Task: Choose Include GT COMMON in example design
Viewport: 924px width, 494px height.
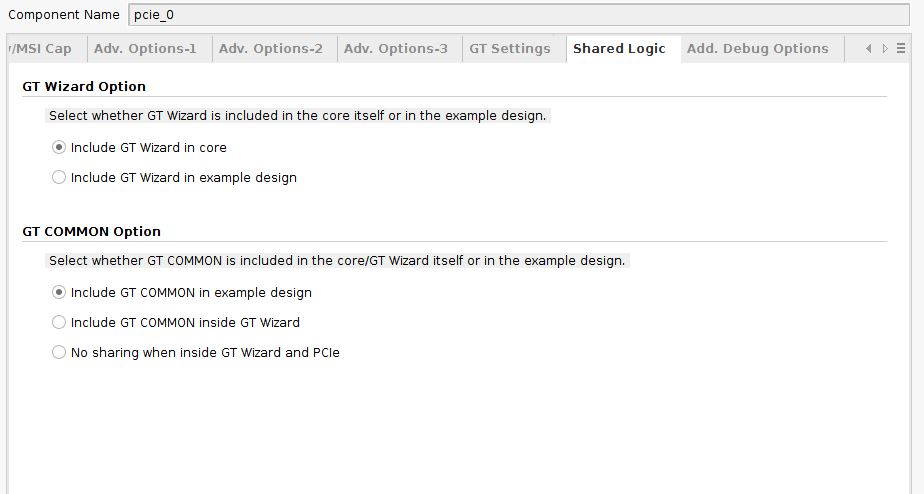Action: point(59,293)
